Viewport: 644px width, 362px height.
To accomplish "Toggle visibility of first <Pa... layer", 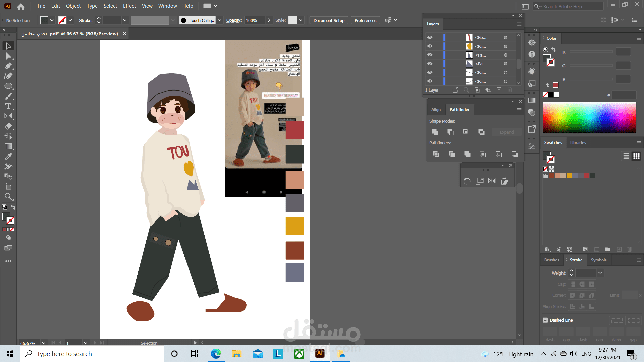I will 430,46.
